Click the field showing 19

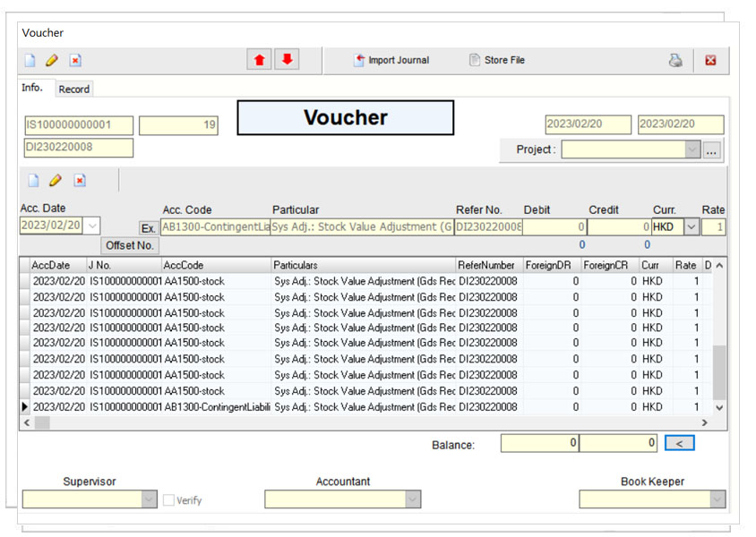click(178, 125)
